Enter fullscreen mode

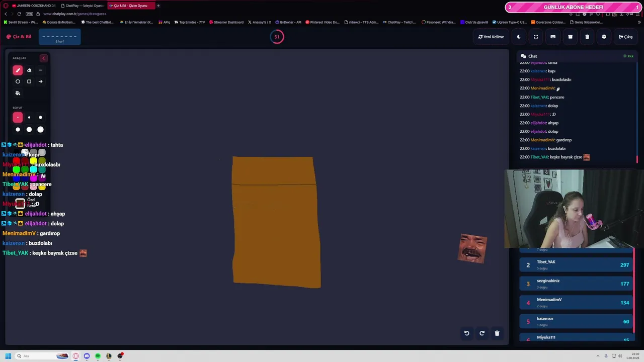[x=536, y=37]
